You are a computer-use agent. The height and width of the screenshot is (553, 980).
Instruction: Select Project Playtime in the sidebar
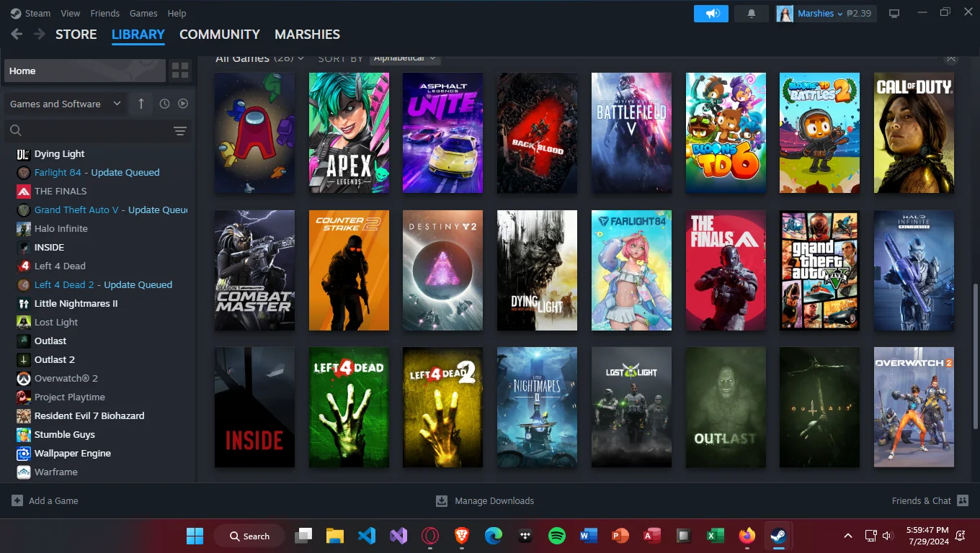[x=69, y=397]
